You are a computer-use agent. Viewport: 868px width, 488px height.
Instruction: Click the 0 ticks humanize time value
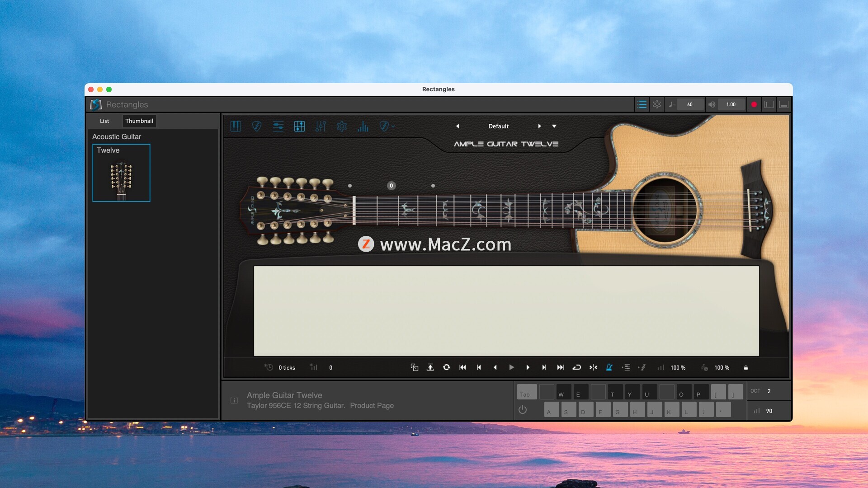point(287,368)
